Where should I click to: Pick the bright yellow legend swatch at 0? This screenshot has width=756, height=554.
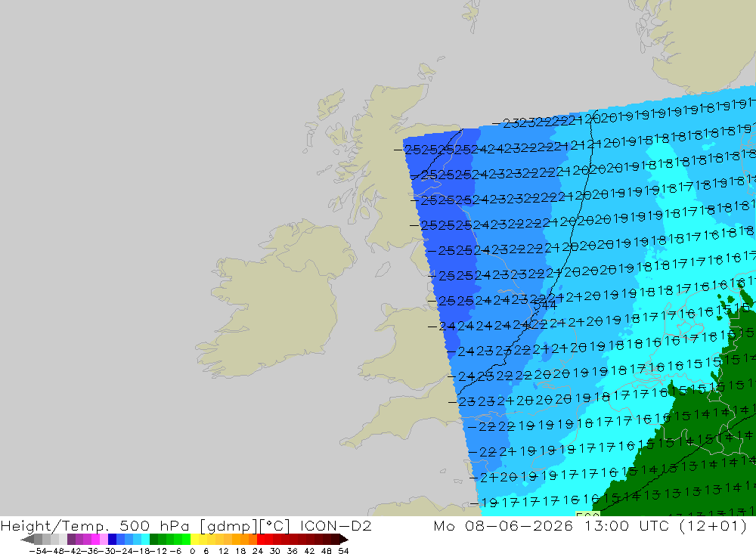click(x=195, y=540)
